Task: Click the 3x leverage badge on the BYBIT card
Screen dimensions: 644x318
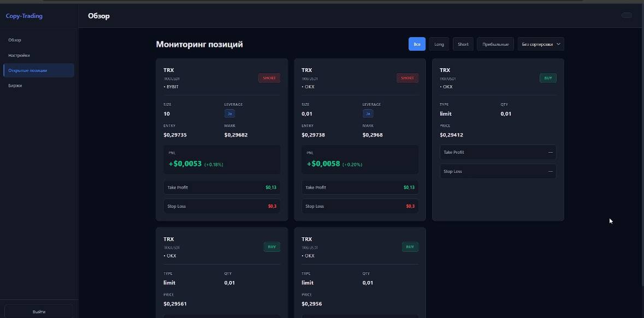Action: click(229, 113)
